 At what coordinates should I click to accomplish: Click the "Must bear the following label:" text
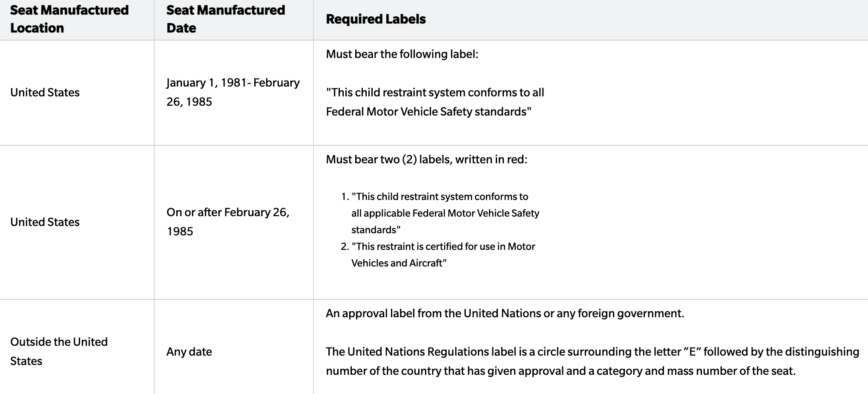[x=402, y=54]
